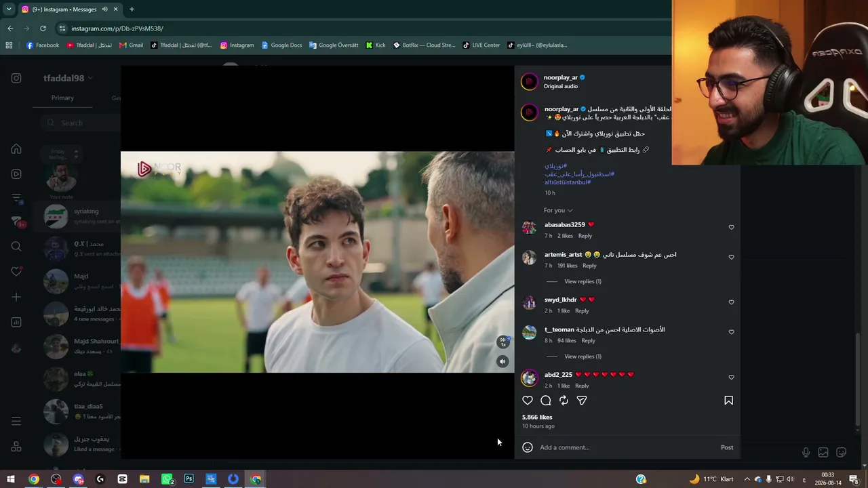The height and width of the screenshot is (488, 868).
Task: Change video playback speed 1x button
Action: 503,342
